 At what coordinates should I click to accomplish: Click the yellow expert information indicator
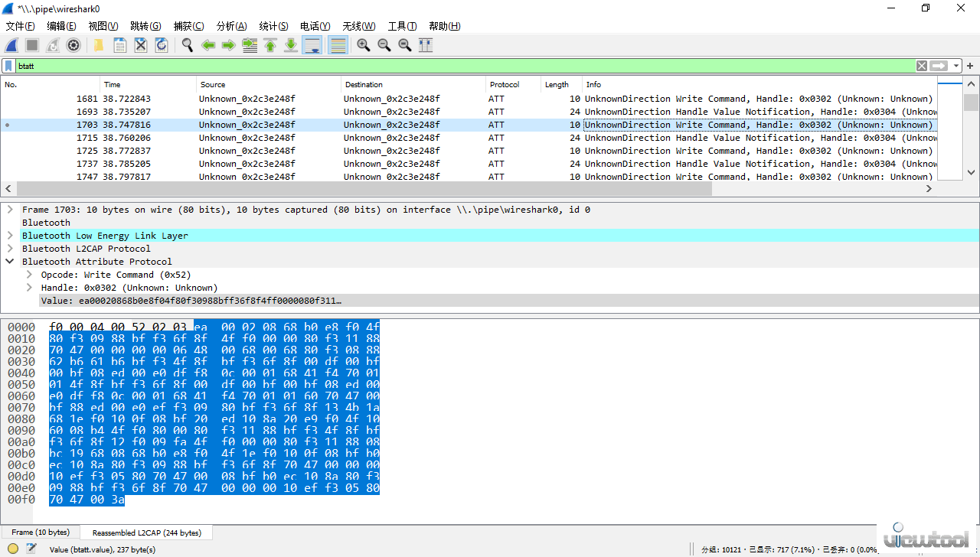pos(13,549)
